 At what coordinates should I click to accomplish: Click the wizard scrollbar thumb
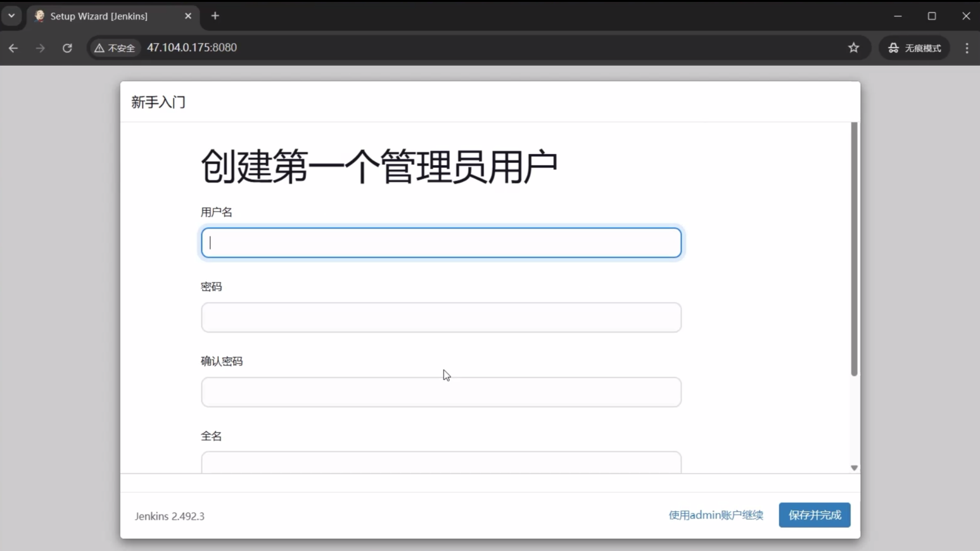(854, 250)
